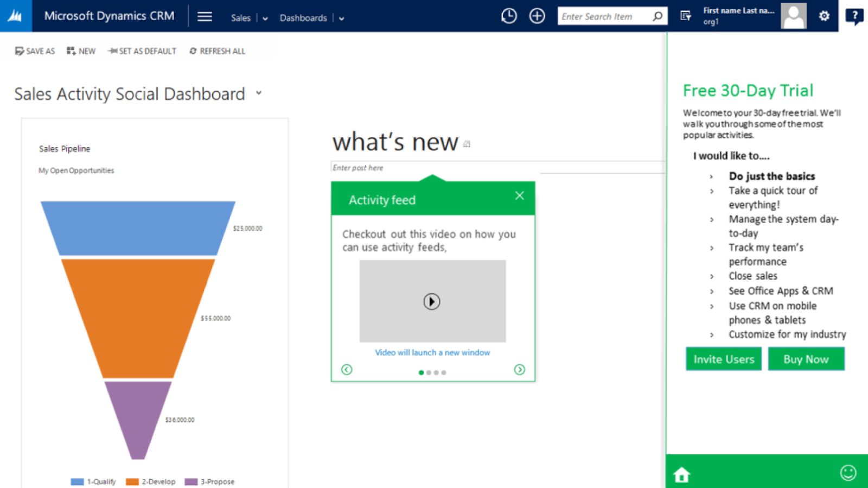Click the 1-Qualify blue legend swatch
Screen dimensions: 868x488
click(77, 481)
